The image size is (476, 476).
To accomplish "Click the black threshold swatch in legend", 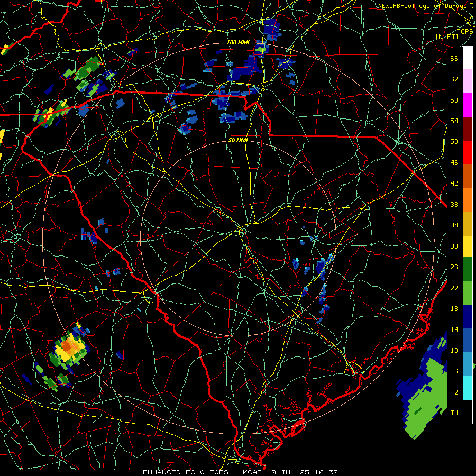I will point(467,411).
